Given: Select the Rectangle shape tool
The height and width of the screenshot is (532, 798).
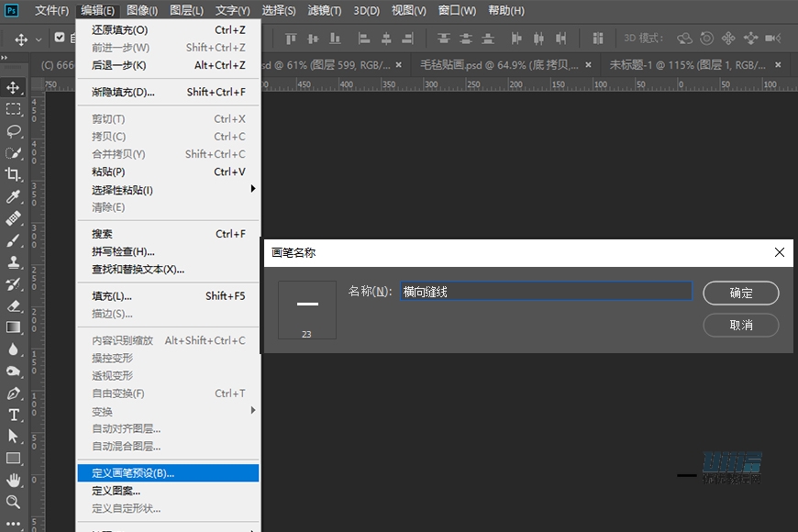Looking at the screenshot, I should click(13, 459).
